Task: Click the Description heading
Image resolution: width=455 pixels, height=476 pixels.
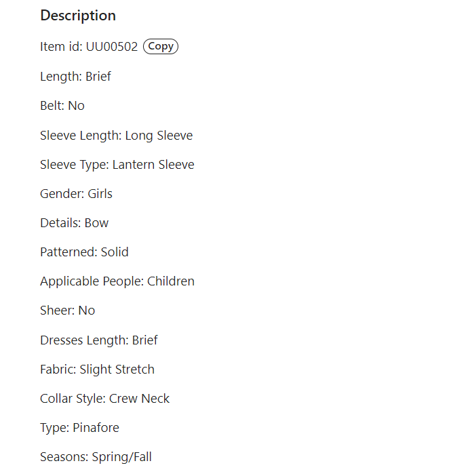Action: 78,16
